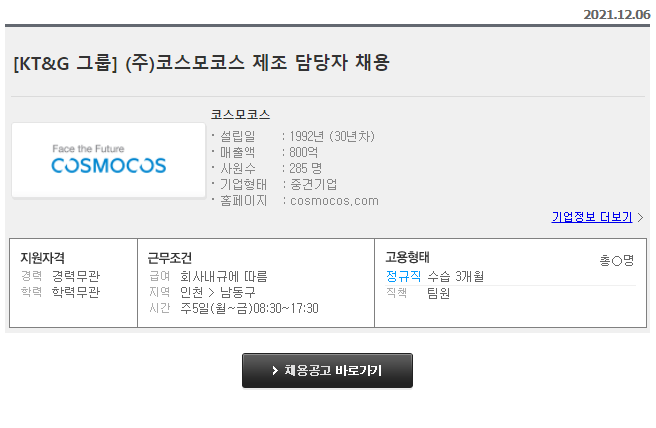Click the chevron beside 기업정보 더보기
Image resolution: width=656 pixels, height=428 pixels.
pyautogui.click(x=640, y=217)
